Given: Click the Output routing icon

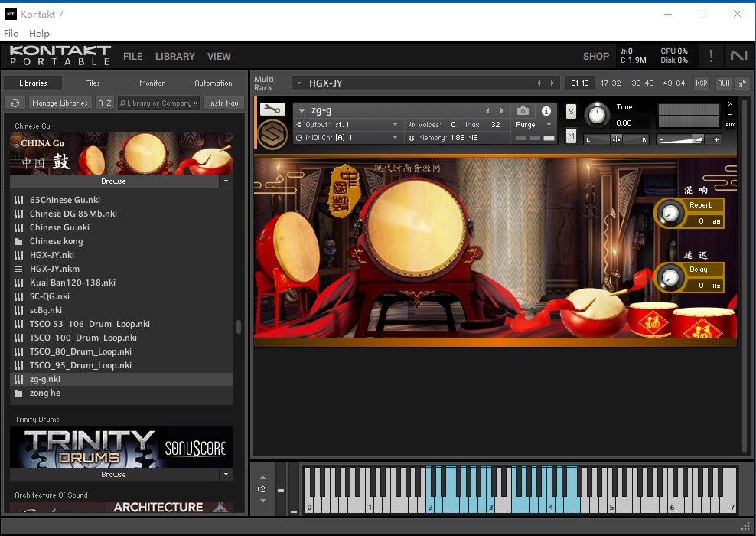Looking at the screenshot, I should click(x=299, y=125).
